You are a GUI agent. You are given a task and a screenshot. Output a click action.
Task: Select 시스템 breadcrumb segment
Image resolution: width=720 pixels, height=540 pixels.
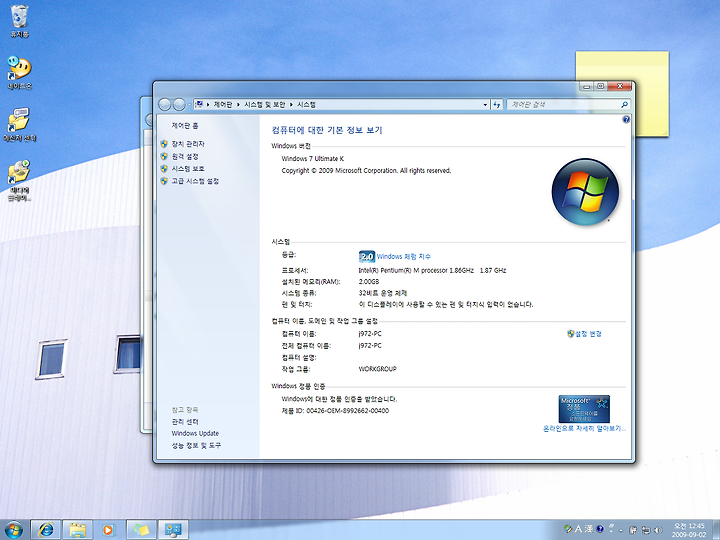[306, 105]
